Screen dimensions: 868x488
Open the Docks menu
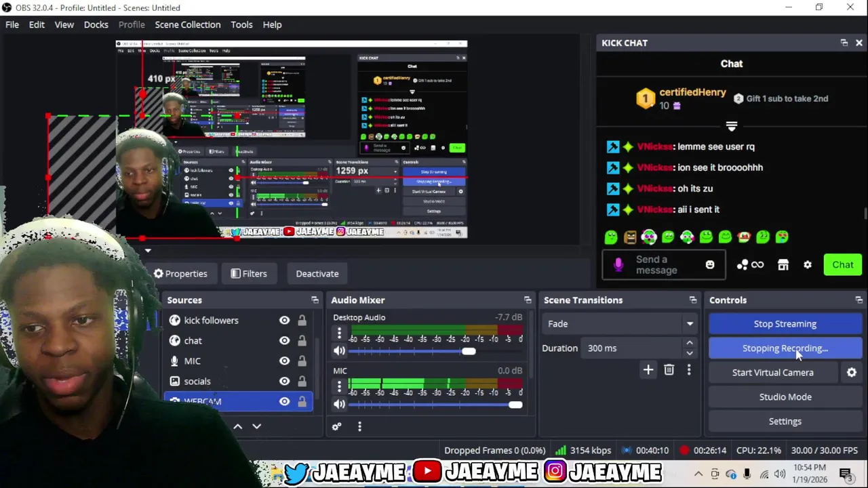point(96,24)
